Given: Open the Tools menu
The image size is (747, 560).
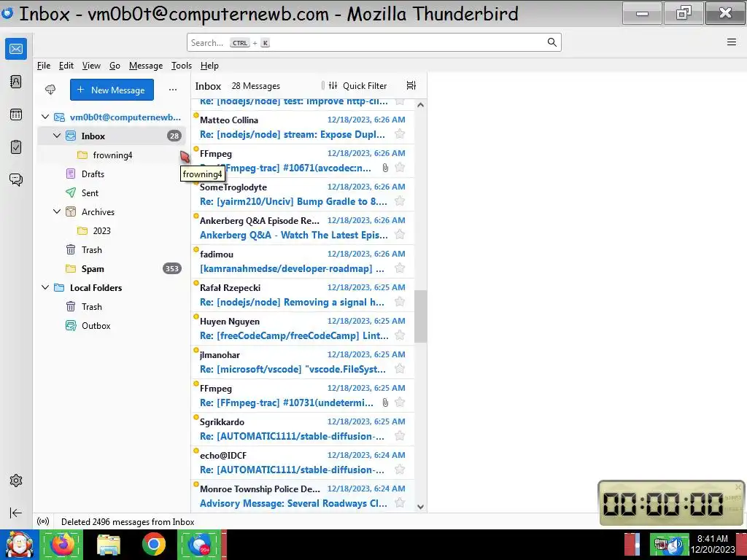Looking at the screenshot, I should [182, 66].
